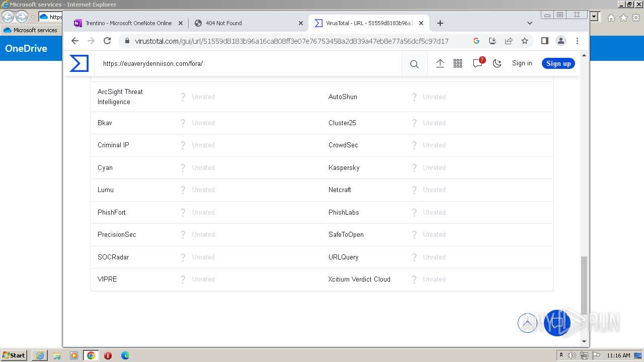Open the blue chat bubble button
Screen dimensions: 644x362
(557, 322)
